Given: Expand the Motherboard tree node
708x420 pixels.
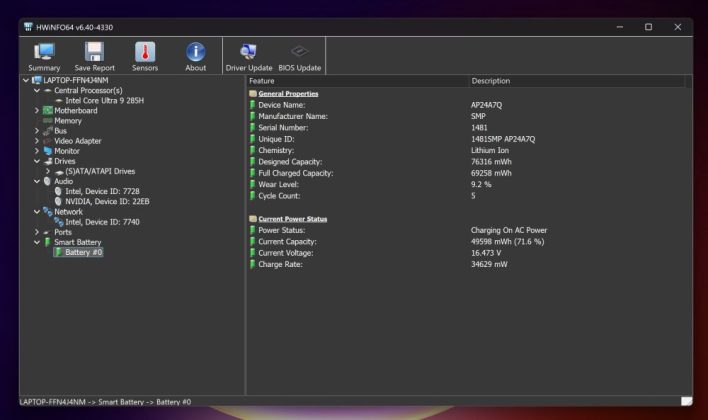Looking at the screenshot, I should (x=37, y=111).
